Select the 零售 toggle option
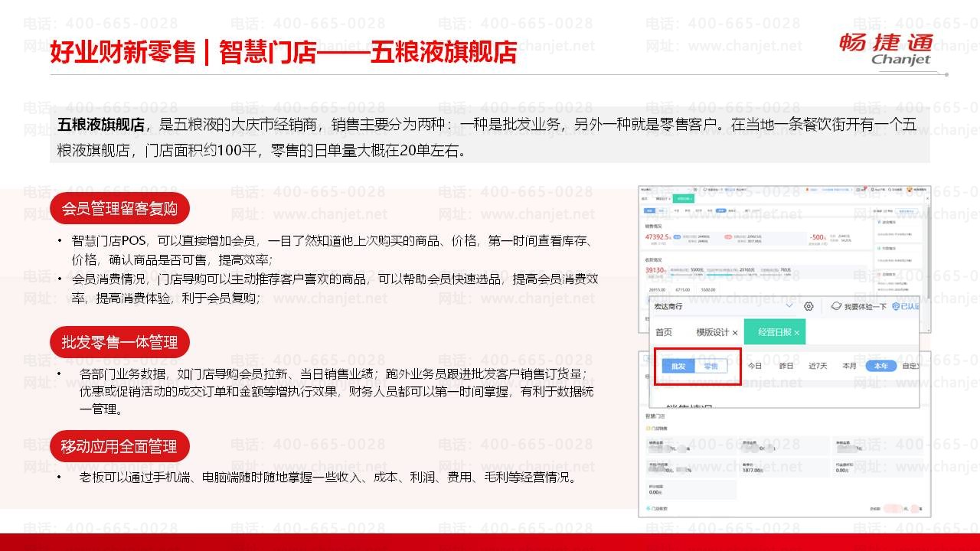 point(711,366)
